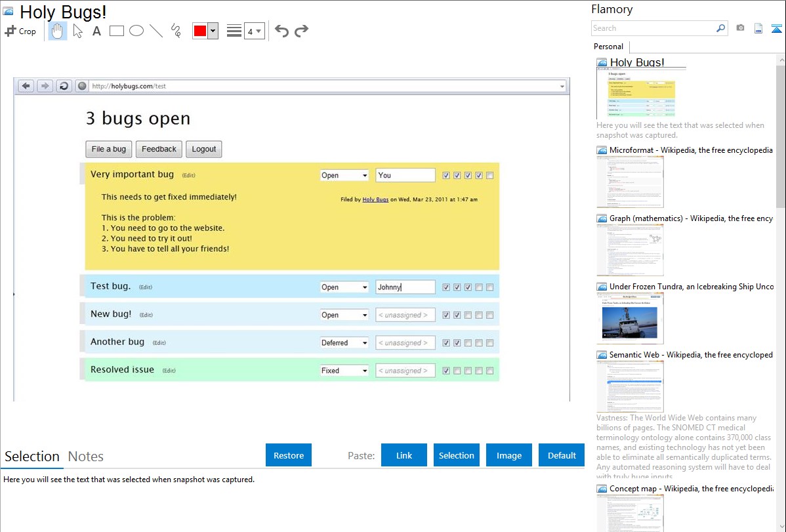Open status dropdown for Another bug
This screenshot has width=786, height=532.
pyautogui.click(x=344, y=343)
